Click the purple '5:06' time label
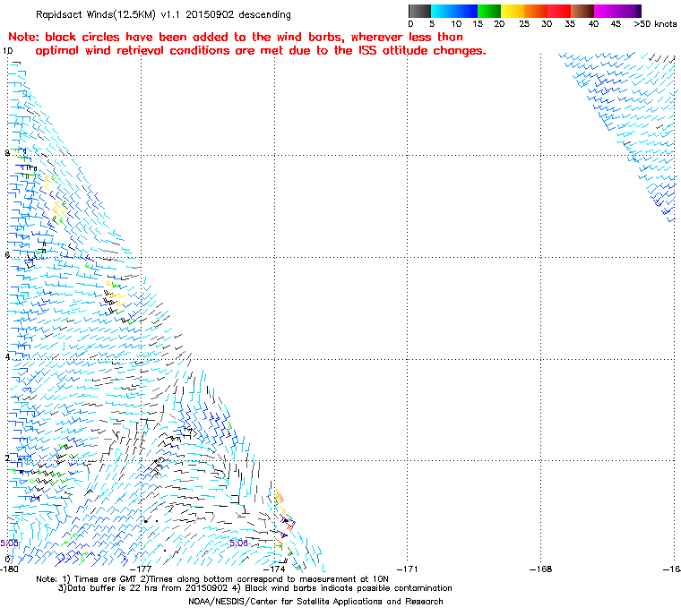 (239, 543)
